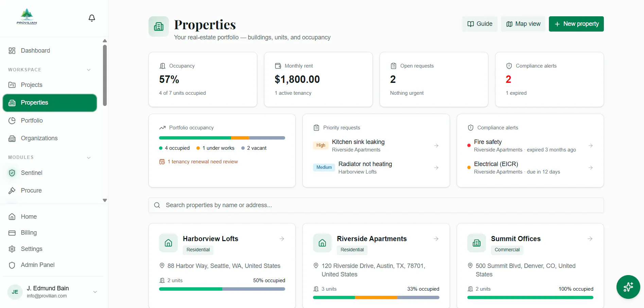
Task: Click the Medium priority badge
Action: pos(324,167)
